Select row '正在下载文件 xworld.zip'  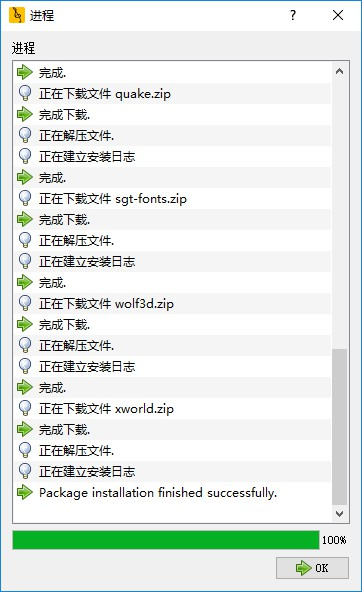click(x=173, y=409)
